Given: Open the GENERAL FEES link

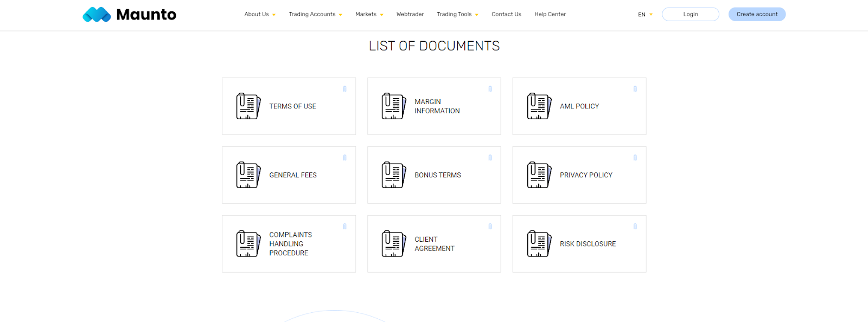Looking at the screenshot, I should 293,175.
